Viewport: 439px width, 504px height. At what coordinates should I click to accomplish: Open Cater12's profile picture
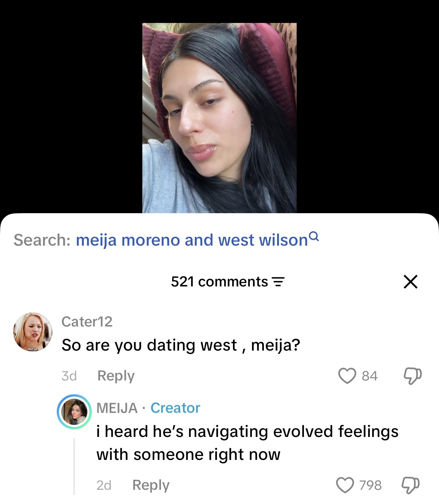coord(33,332)
